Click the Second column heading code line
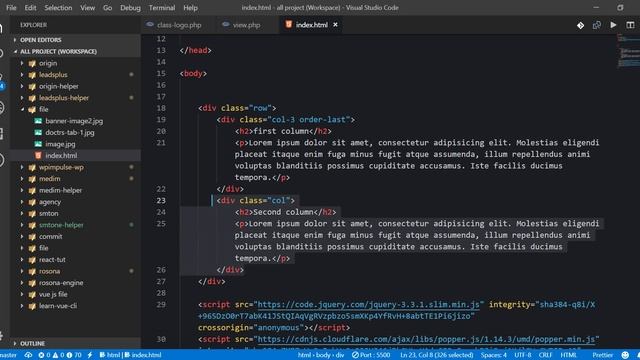The height and width of the screenshot is (360, 640). tap(285, 212)
